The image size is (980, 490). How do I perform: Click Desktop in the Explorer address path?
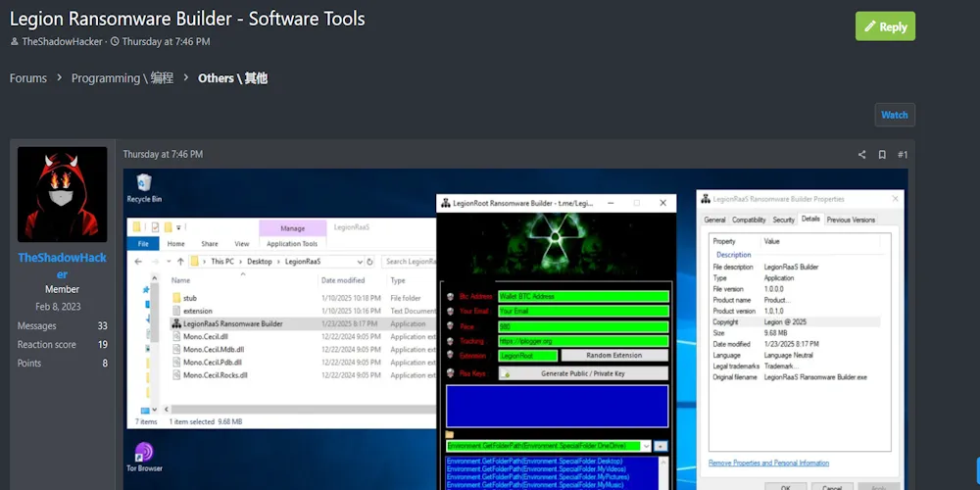click(x=260, y=262)
